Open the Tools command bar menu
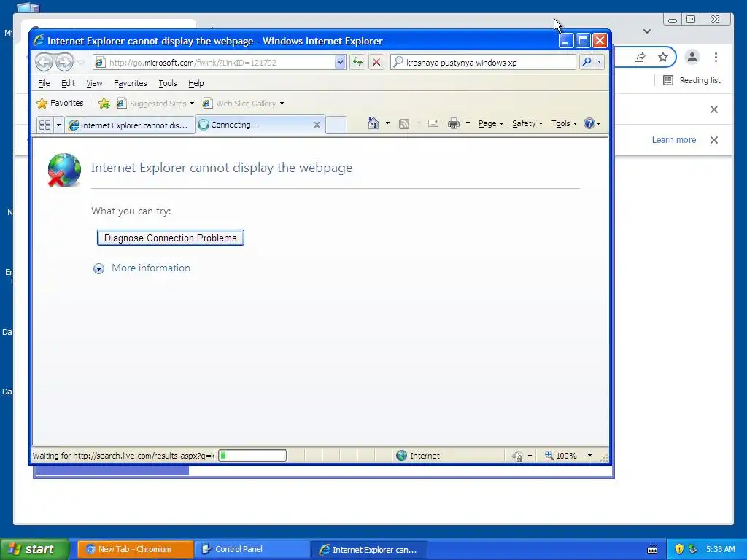747x560 pixels. pyautogui.click(x=564, y=123)
